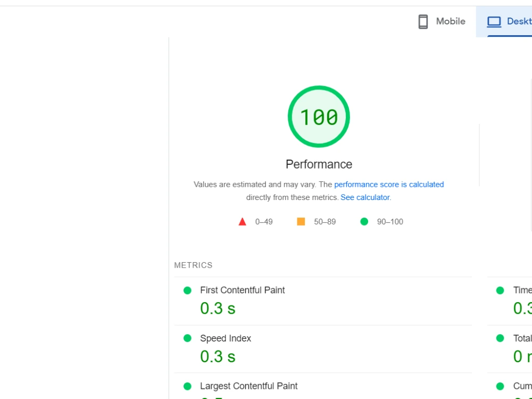Click the METRICS section heading

coord(194,265)
